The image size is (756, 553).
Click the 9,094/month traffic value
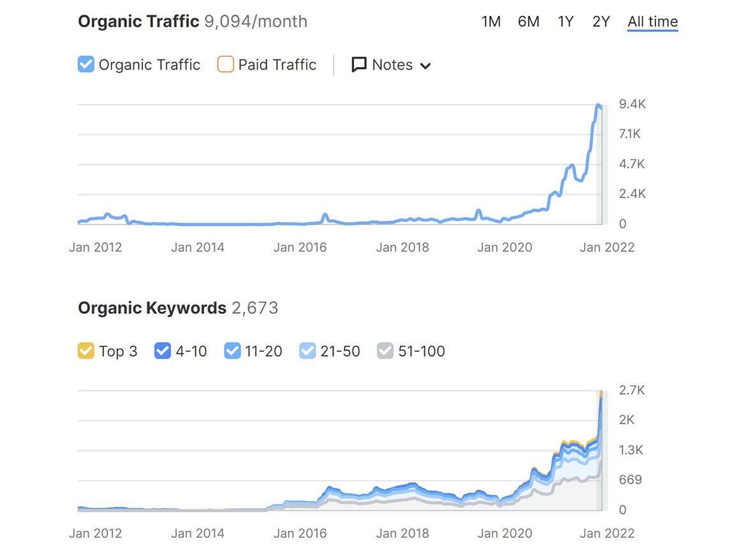[256, 22]
